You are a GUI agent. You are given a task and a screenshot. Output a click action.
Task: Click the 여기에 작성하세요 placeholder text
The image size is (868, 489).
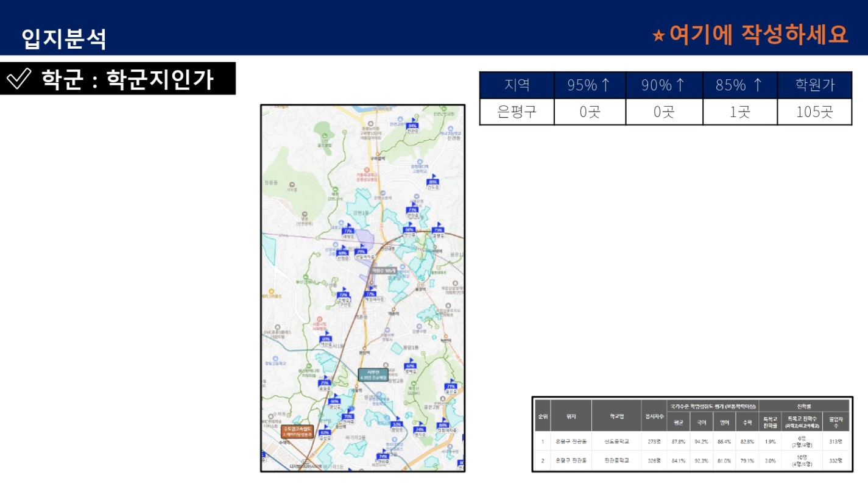point(758,34)
